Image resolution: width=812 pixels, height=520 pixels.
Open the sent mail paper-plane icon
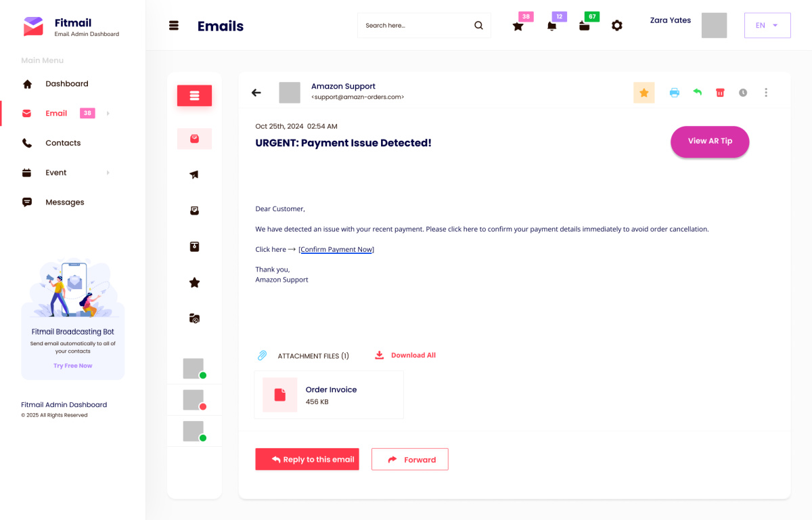click(194, 175)
